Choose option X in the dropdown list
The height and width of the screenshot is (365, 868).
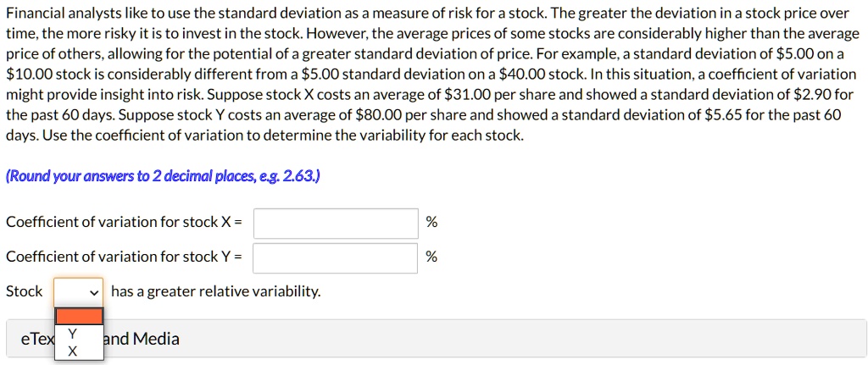tap(72, 351)
